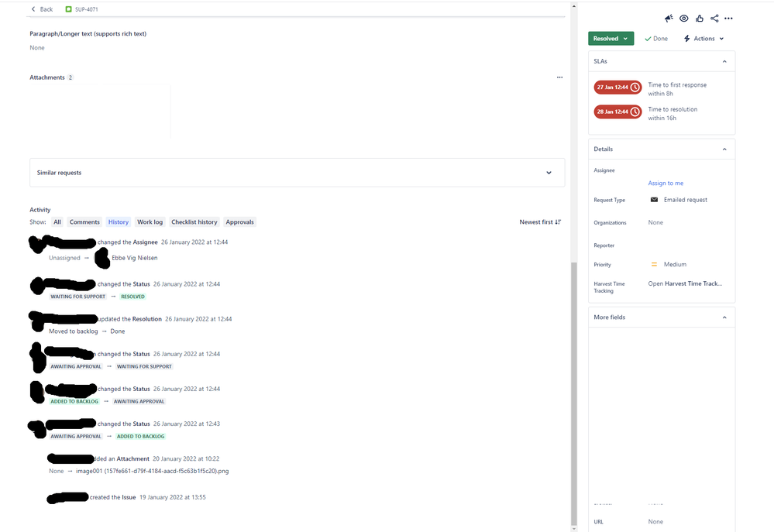Screen dimensions: 774x532
Task: Open the Resolved status dropdown
Action: point(611,37)
